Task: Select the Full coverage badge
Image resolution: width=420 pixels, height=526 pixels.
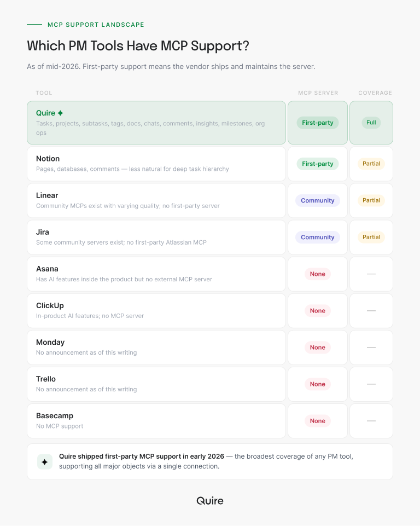Action: 371,123
